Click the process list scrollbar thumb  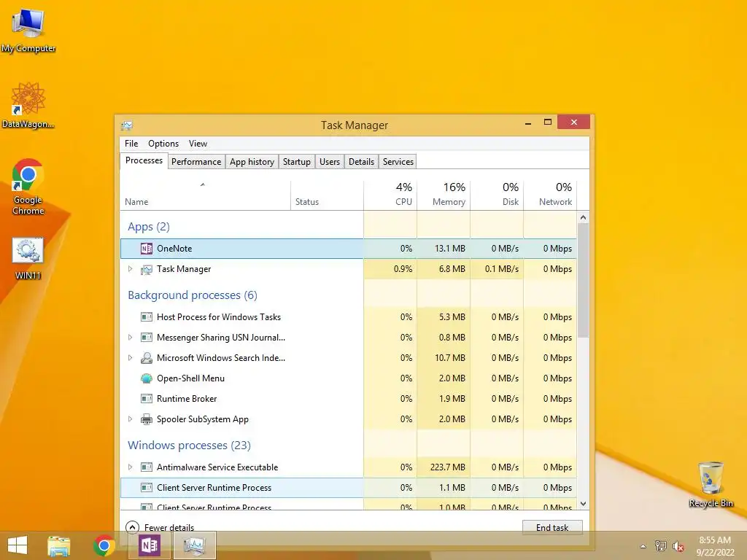pyautogui.click(x=583, y=281)
